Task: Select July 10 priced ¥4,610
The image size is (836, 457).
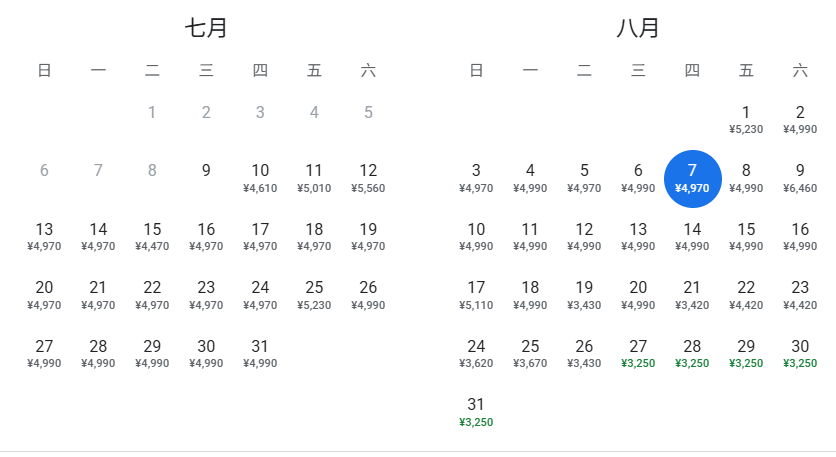Action: 260,176
